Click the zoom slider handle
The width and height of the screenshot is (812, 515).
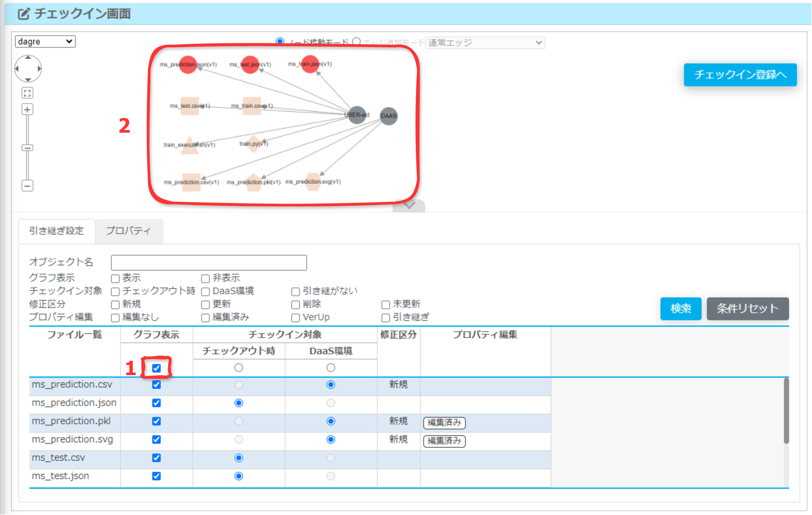(x=27, y=148)
